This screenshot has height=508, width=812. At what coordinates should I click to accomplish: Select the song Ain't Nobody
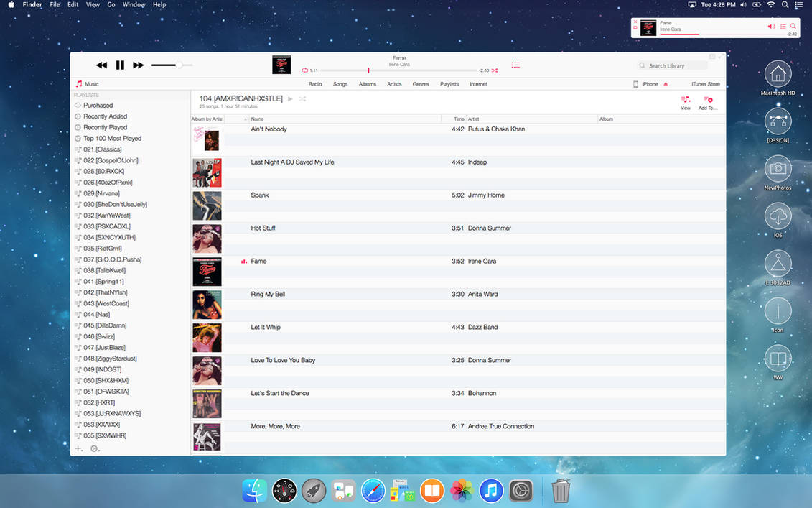[x=269, y=129]
